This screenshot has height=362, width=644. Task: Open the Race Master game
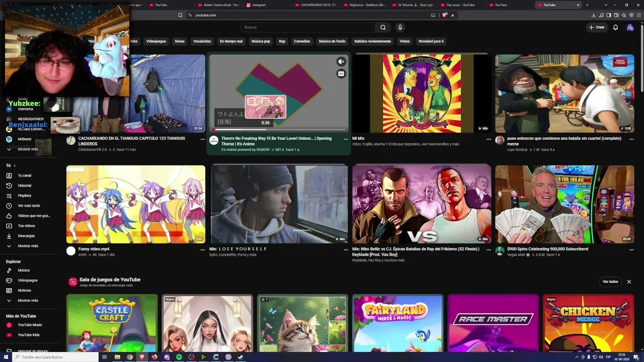(x=493, y=323)
